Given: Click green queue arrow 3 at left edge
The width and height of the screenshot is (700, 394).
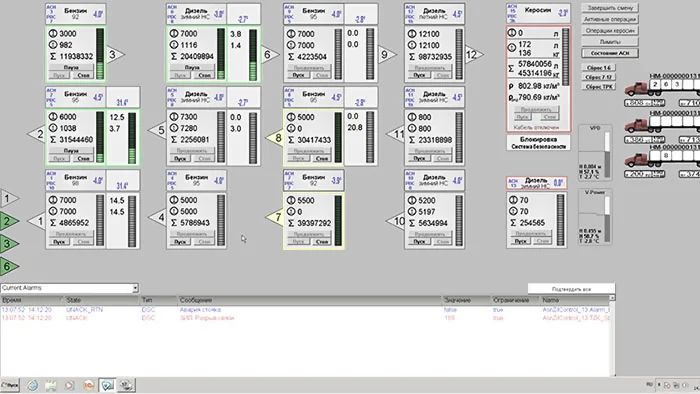Looking at the screenshot, I should click(8, 244).
